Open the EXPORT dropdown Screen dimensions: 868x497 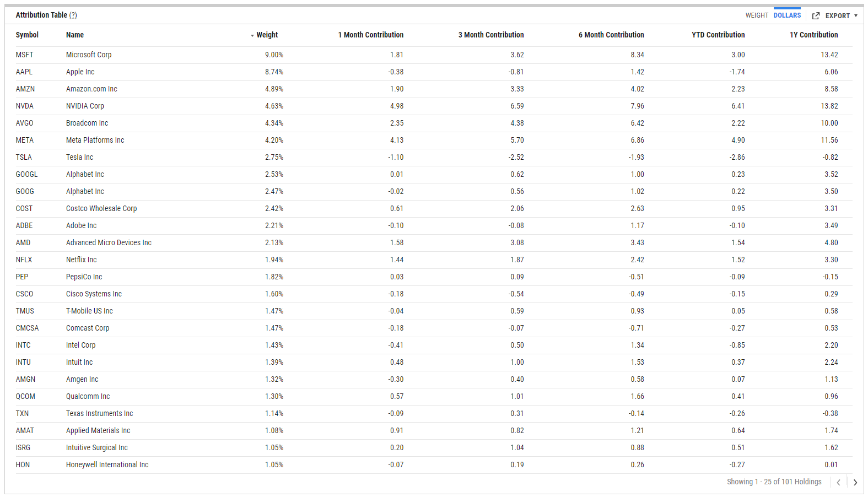click(838, 15)
